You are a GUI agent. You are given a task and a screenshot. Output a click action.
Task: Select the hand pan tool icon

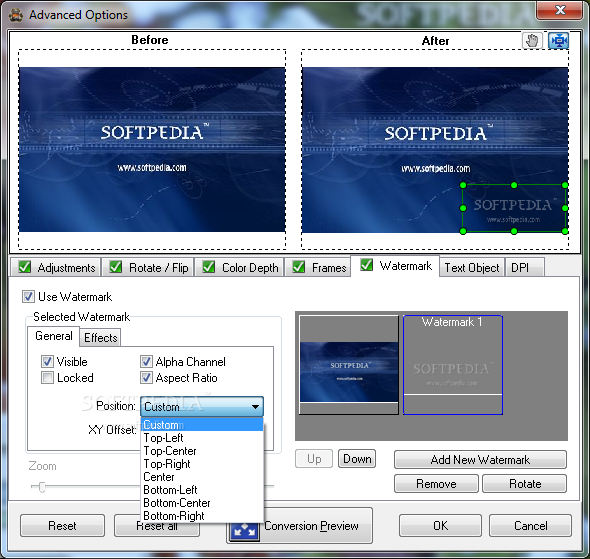[x=532, y=40]
